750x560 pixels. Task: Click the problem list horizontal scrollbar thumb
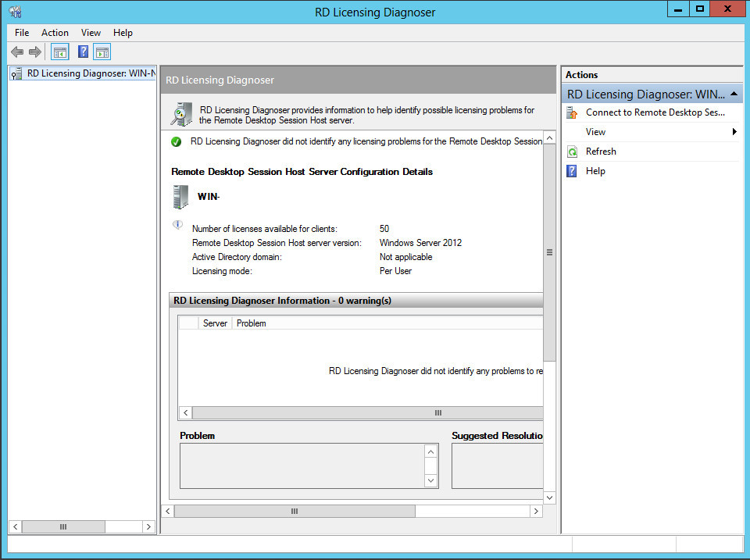point(367,412)
